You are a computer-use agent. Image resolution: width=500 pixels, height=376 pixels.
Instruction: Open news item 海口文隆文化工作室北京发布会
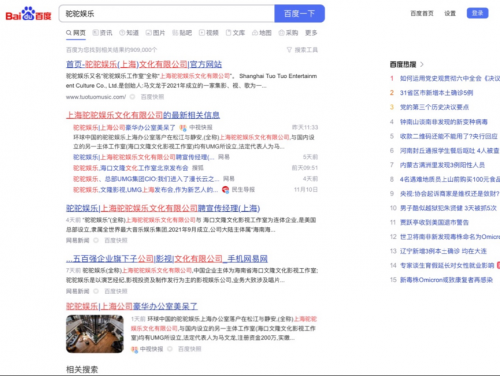(x=131, y=168)
